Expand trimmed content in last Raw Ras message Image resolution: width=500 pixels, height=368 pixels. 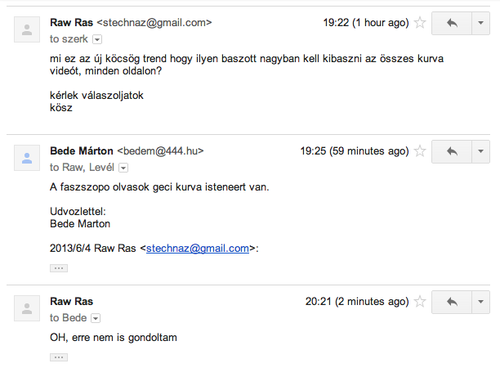(59, 357)
